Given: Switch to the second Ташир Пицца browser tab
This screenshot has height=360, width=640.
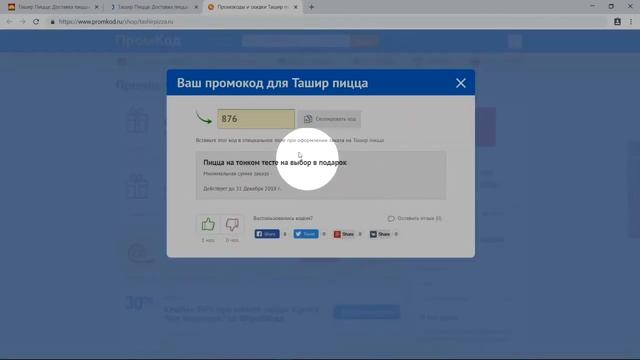Looking at the screenshot, I should (152, 7).
